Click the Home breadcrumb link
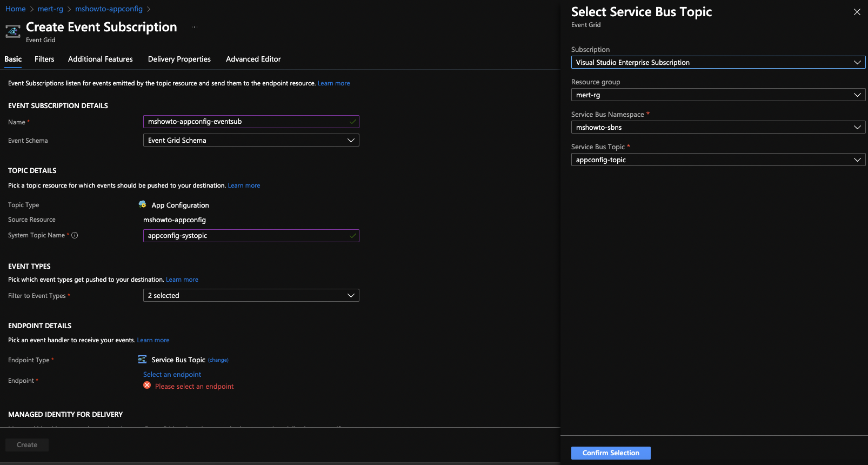Image resolution: width=868 pixels, height=465 pixels. coord(16,9)
